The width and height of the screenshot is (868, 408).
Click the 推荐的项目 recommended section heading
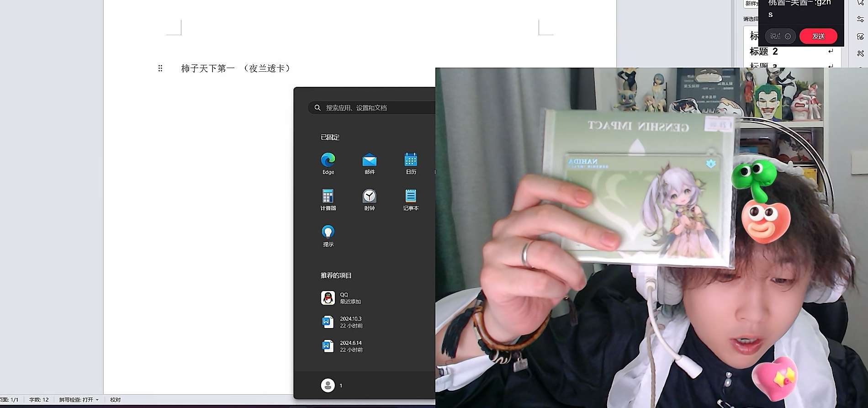pos(336,276)
